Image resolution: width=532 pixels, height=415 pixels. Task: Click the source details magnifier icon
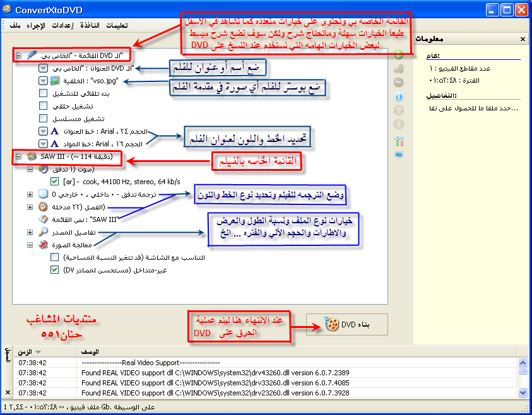coord(43,233)
